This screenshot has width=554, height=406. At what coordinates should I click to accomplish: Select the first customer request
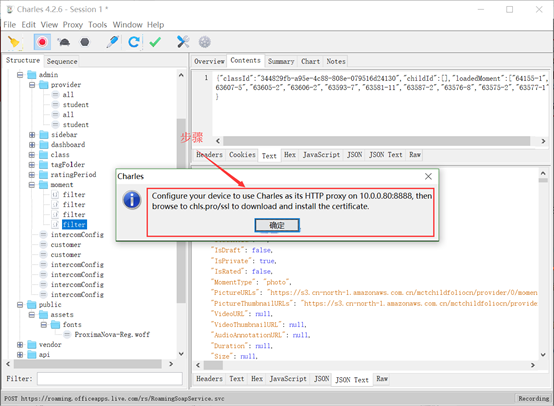(x=66, y=245)
